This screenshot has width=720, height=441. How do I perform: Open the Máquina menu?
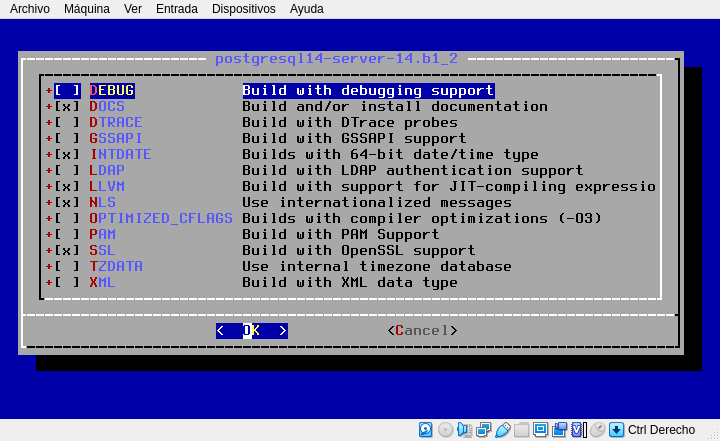pos(87,9)
